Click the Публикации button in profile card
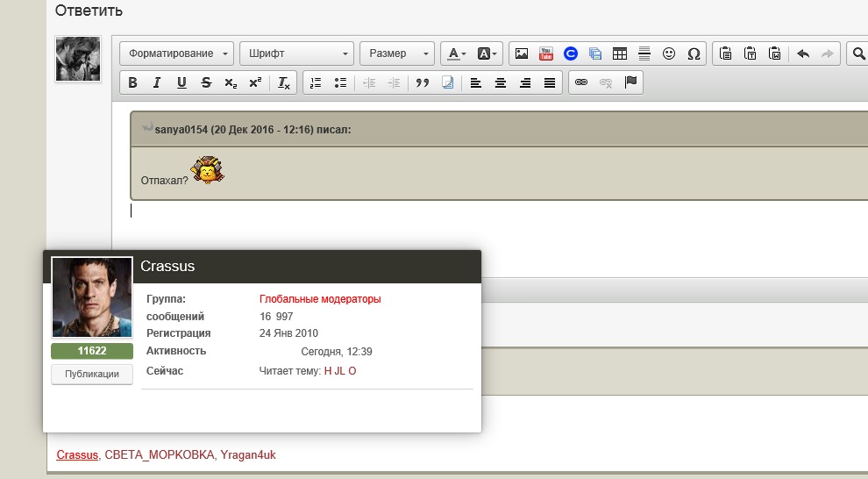This screenshot has width=868, height=479. tap(92, 374)
